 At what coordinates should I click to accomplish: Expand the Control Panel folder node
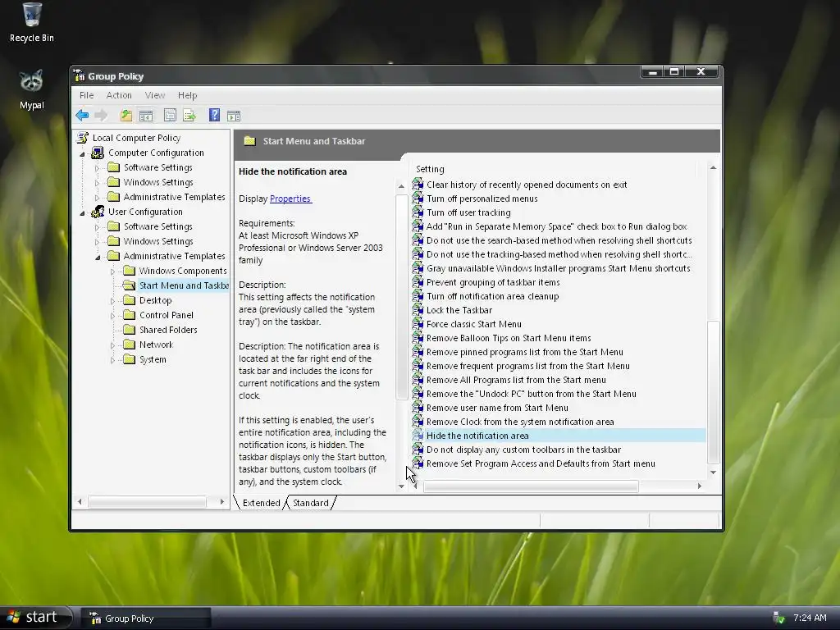112,316
